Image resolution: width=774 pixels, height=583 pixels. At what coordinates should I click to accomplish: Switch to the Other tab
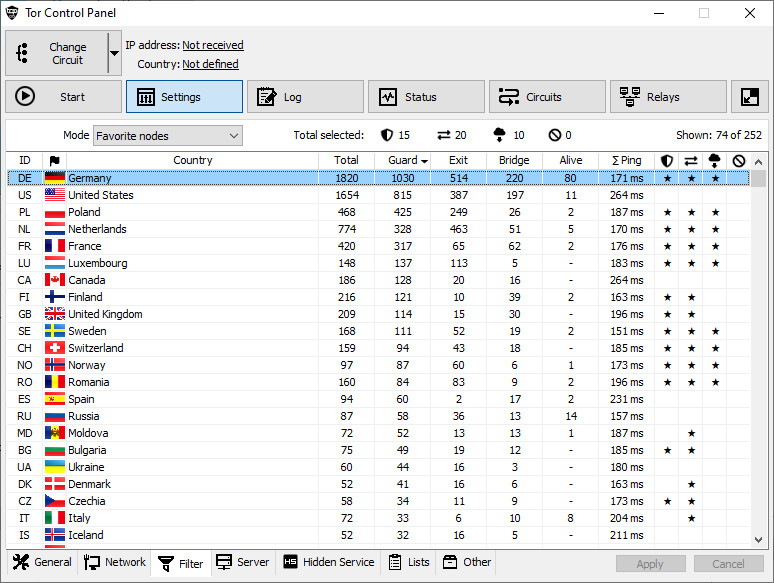coord(466,562)
